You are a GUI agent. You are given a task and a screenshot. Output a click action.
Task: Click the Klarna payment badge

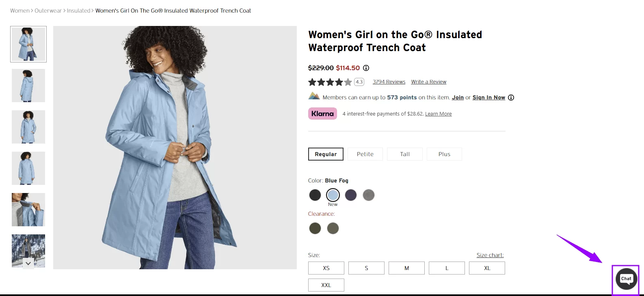point(322,114)
